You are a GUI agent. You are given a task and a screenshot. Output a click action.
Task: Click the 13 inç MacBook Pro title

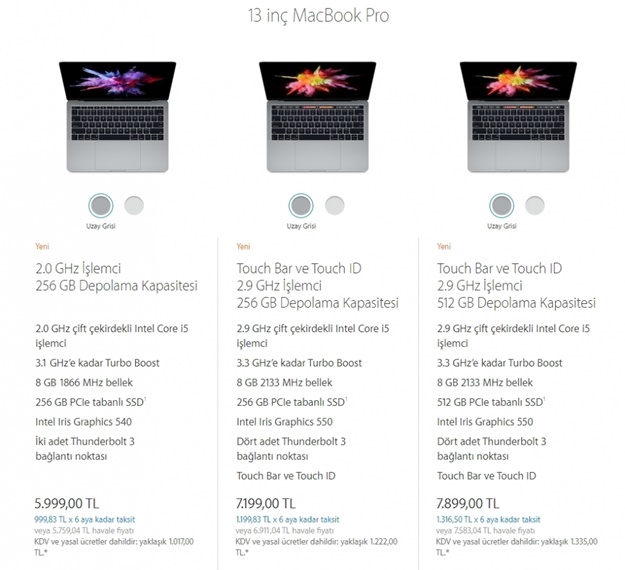point(318,16)
